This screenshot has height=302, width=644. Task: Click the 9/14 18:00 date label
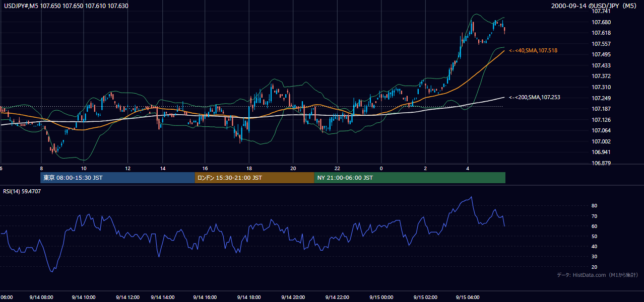pos(249,297)
